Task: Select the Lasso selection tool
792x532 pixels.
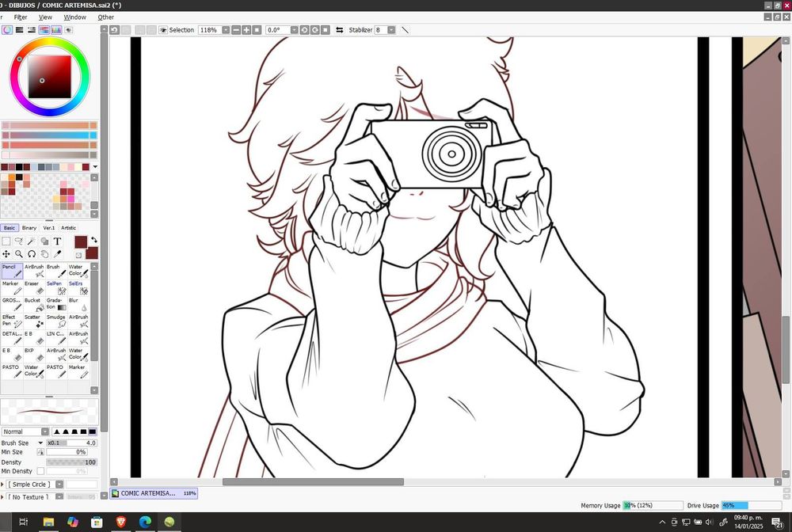Action: (x=19, y=241)
